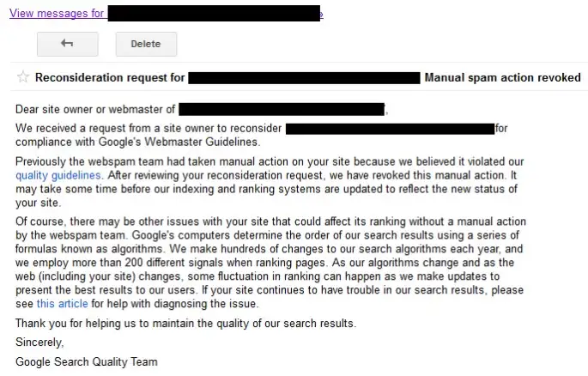
Task: Star the reconsideration request message
Action: pyautogui.click(x=23, y=77)
